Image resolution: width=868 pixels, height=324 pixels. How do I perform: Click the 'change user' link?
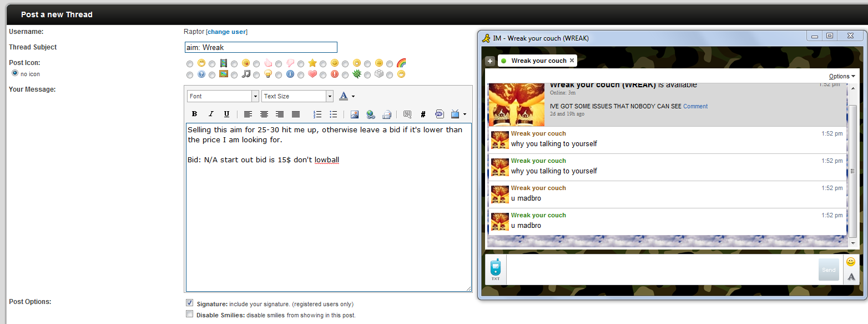click(226, 32)
